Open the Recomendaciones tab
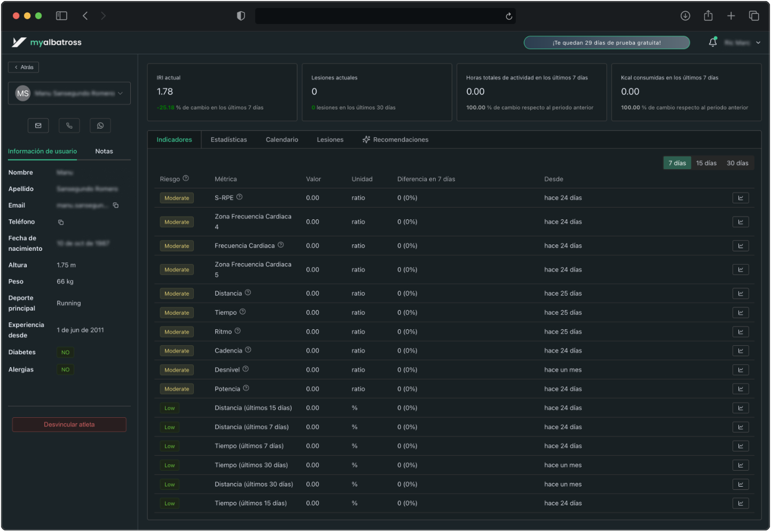Image resolution: width=771 pixels, height=532 pixels. point(395,140)
